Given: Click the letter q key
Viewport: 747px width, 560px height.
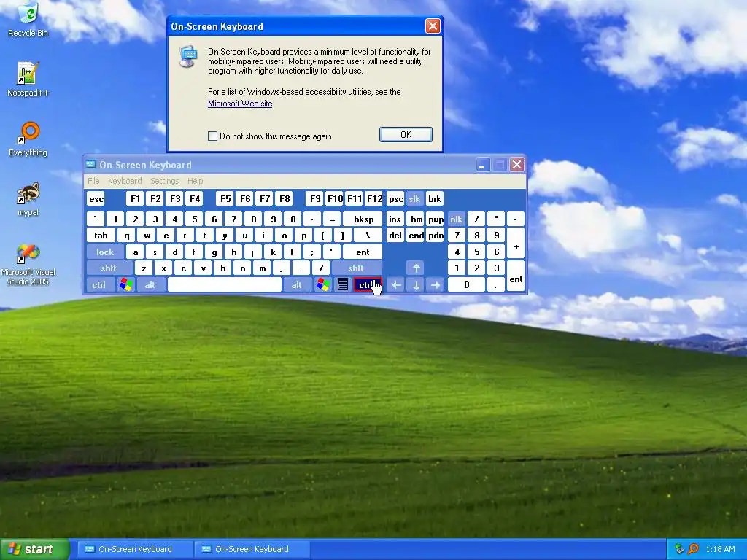Looking at the screenshot, I should point(126,236).
